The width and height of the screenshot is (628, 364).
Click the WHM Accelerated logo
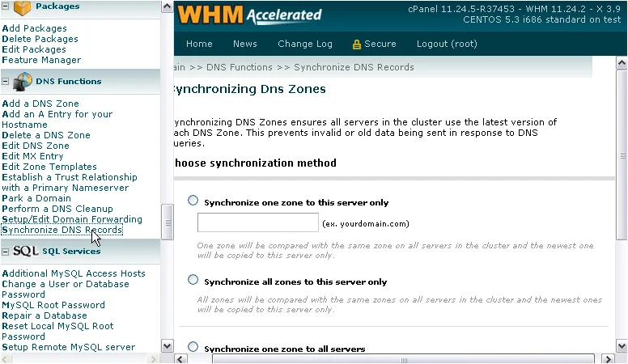coord(249,15)
